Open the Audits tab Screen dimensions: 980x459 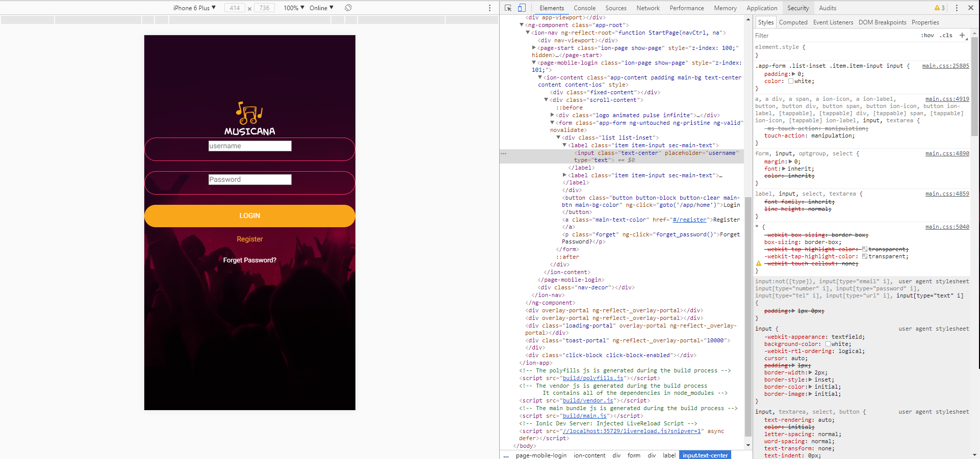tap(828, 8)
